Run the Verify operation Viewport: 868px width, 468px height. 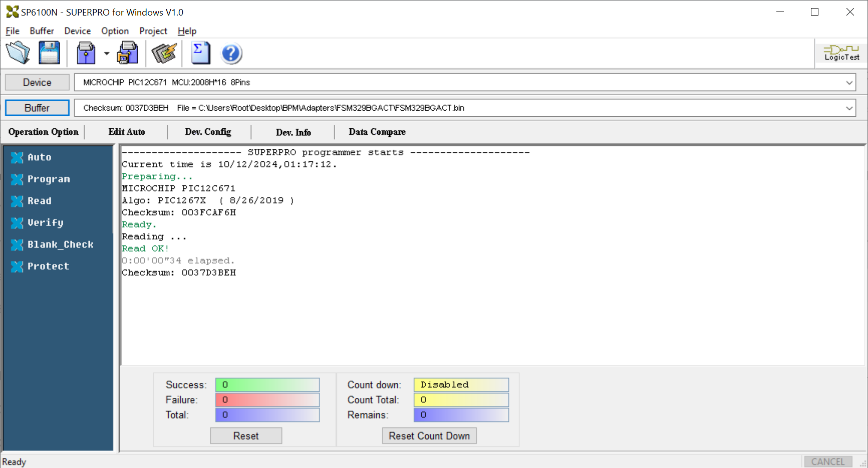click(37, 223)
